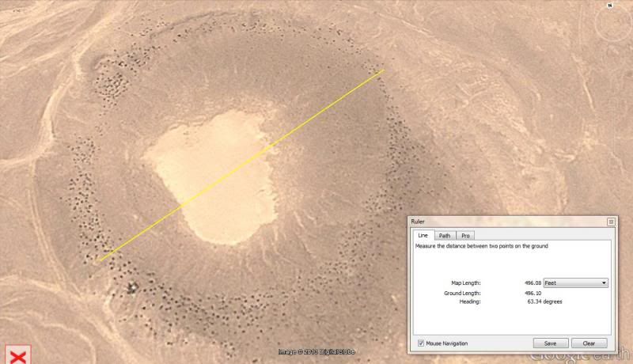Click the red X icon
The image size is (633, 364).
point(18,355)
